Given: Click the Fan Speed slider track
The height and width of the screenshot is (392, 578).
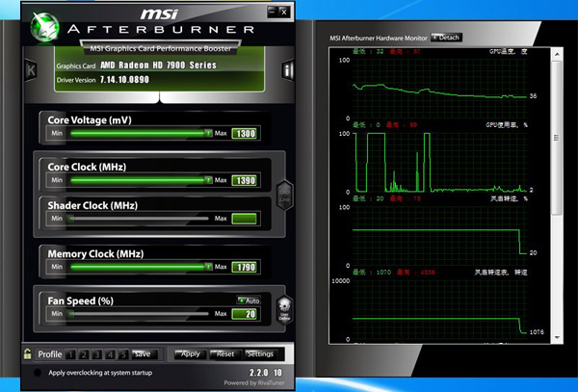Looking at the screenshot, I should click(x=139, y=314).
